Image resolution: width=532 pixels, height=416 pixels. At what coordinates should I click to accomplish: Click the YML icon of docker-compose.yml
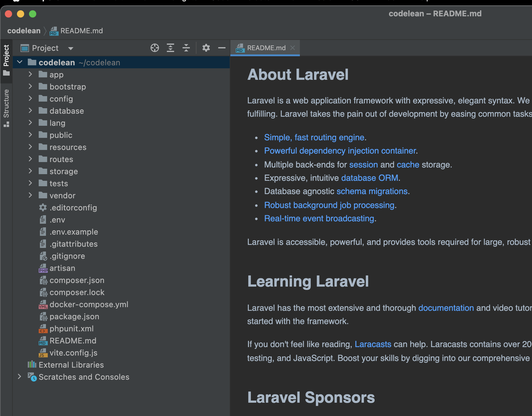click(43, 304)
